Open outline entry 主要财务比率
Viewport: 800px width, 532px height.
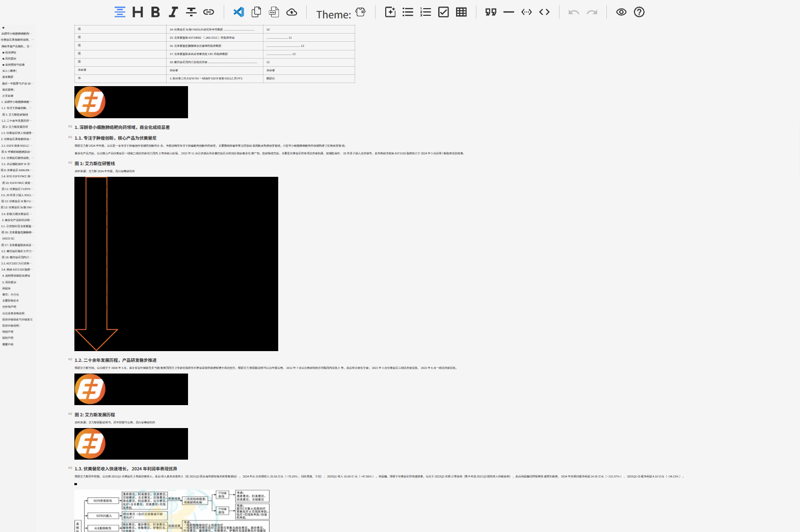(x=11, y=301)
